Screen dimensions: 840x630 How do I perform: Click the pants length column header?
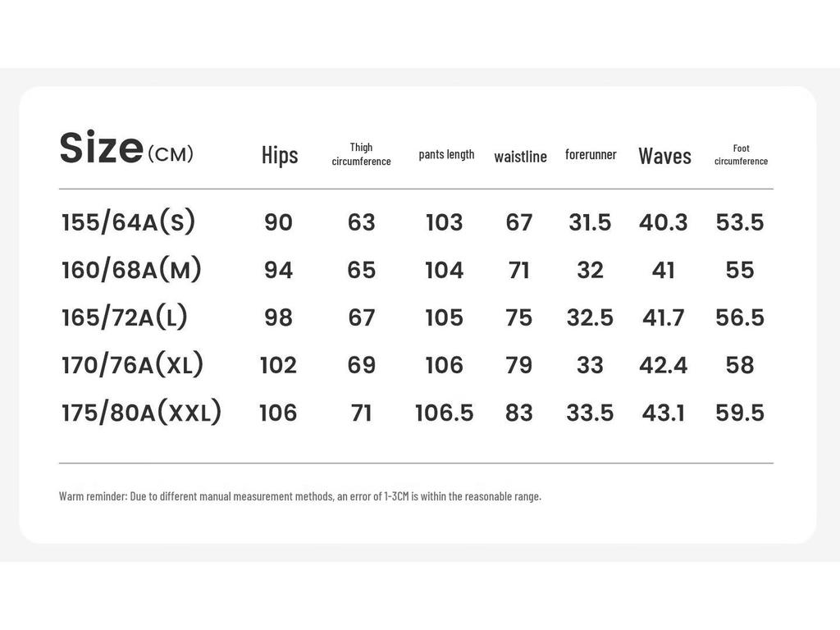click(x=446, y=154)
